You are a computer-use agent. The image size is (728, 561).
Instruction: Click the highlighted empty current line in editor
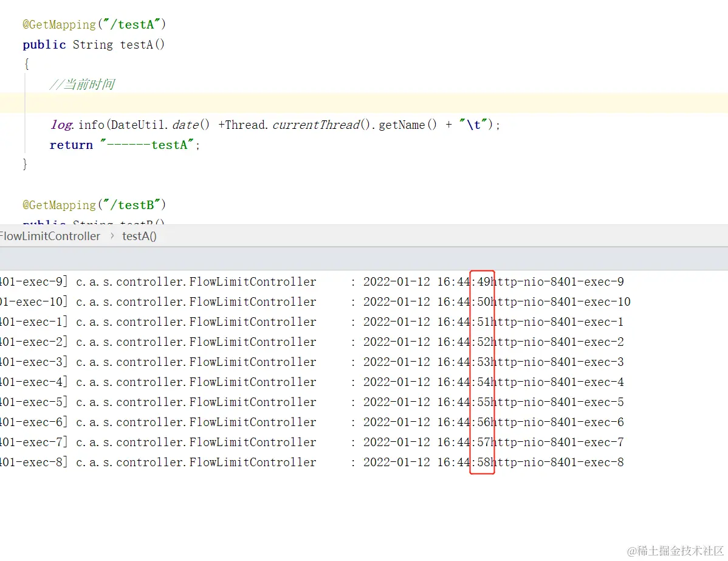coord(364,103)
